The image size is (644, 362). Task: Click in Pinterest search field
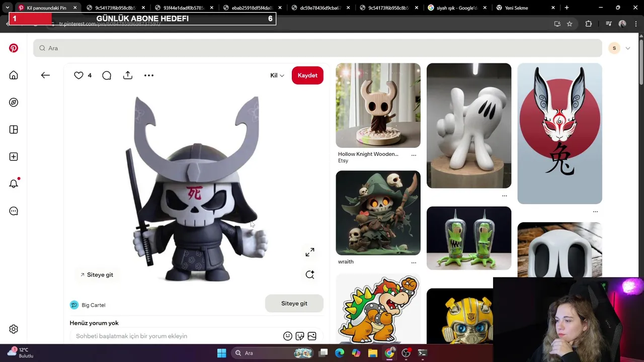(318, 48)
